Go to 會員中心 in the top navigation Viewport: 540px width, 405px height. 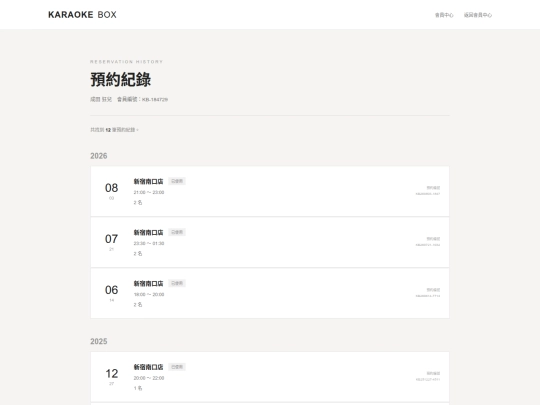(x=444, y=15)
